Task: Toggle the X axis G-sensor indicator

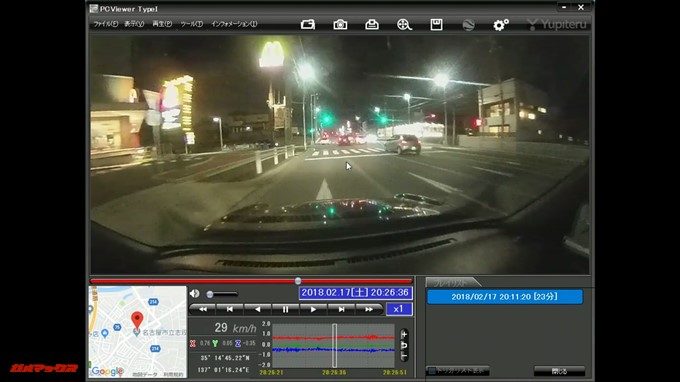Action: 193,343
